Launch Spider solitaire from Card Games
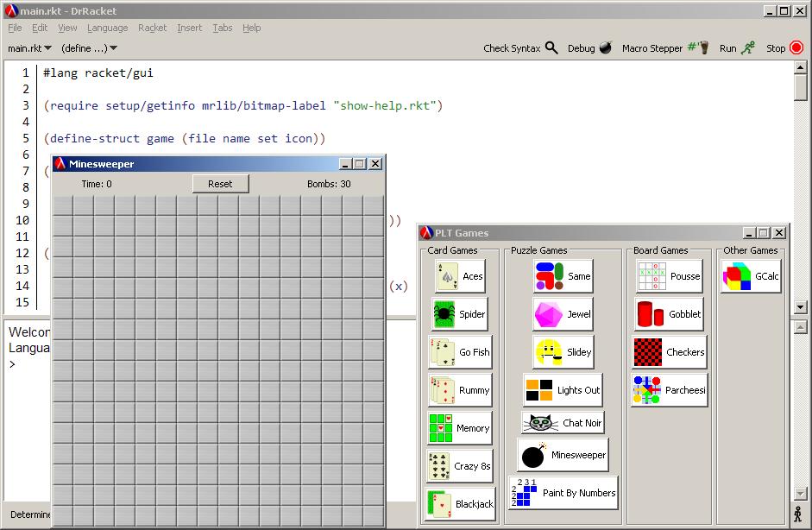The image size is (812, 530). coord(458,314)
